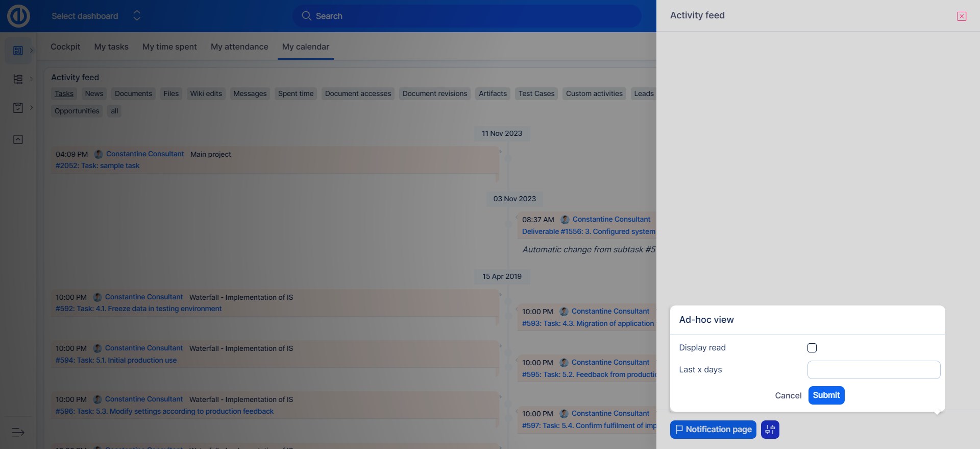Open the Notification page button
980x449 pixels.
(x=713, y=430)
